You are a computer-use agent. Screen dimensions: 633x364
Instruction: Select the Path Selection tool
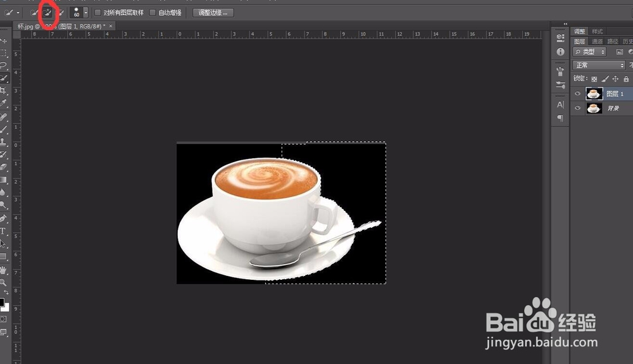3,243
